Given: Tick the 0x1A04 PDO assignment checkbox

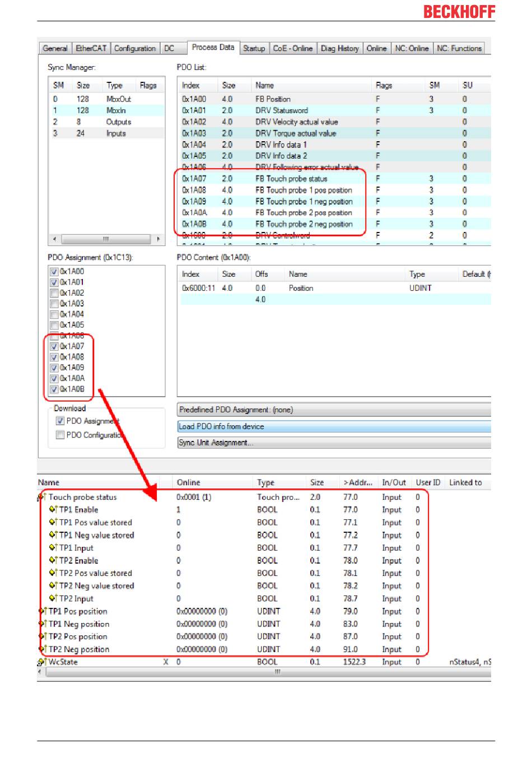Looking at the screenshot, I should tap(54, 314).
